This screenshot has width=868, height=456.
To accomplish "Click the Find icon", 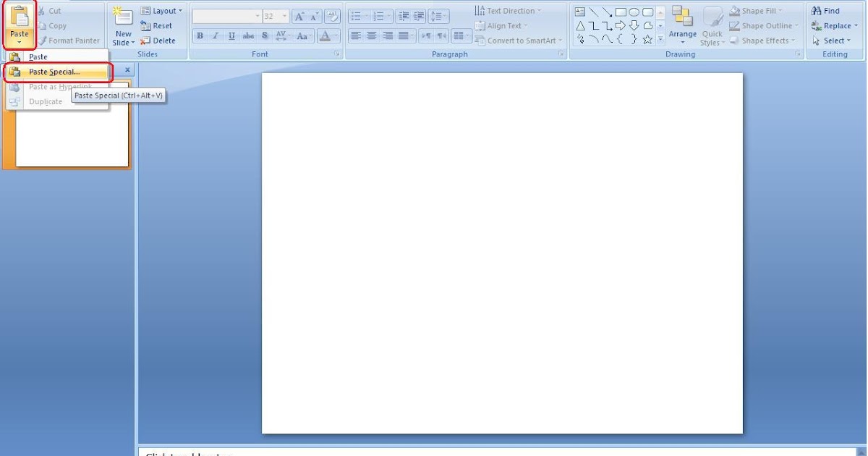I will point(817,10).
